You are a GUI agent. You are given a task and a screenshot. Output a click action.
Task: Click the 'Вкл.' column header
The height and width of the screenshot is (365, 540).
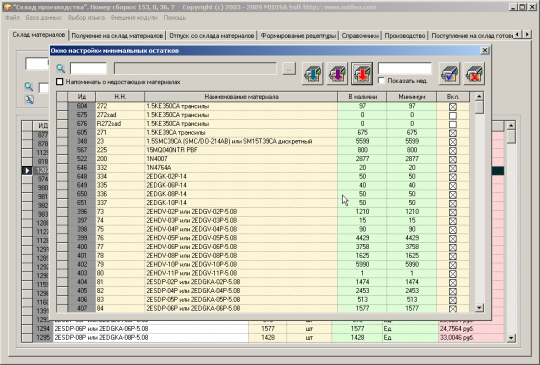click(453, 97)
